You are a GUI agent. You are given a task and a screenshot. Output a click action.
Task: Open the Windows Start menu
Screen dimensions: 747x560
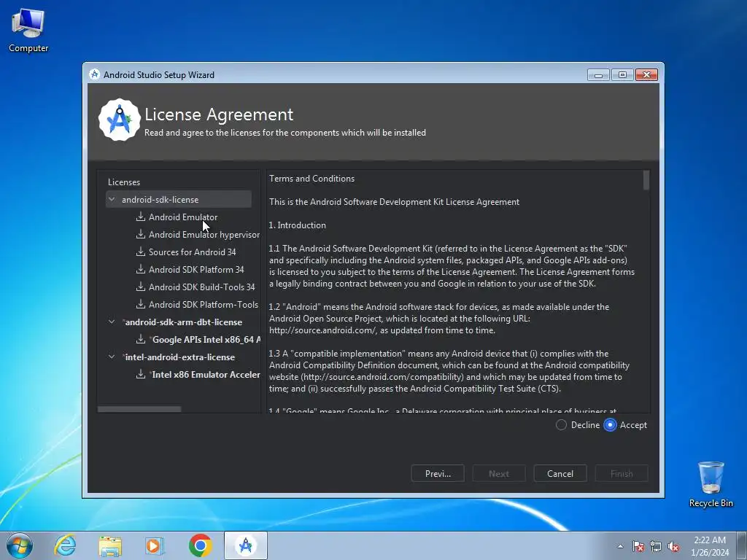pos(20,545)
